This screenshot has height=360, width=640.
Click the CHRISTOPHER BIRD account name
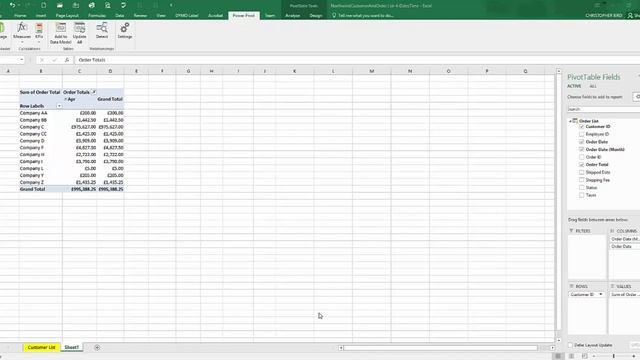coord(604,16)
